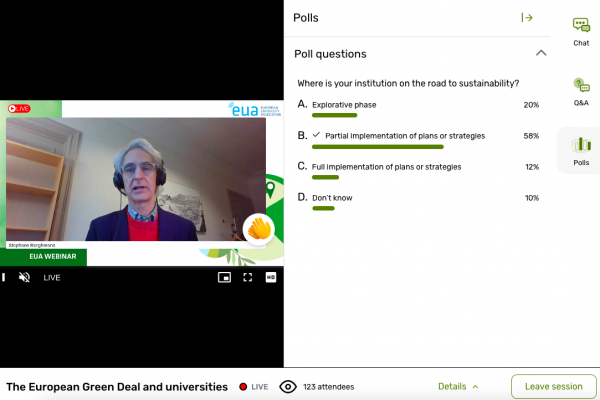The image size is (600, 400).
Task: Toggle the HD quality icon
Action: 271,277
